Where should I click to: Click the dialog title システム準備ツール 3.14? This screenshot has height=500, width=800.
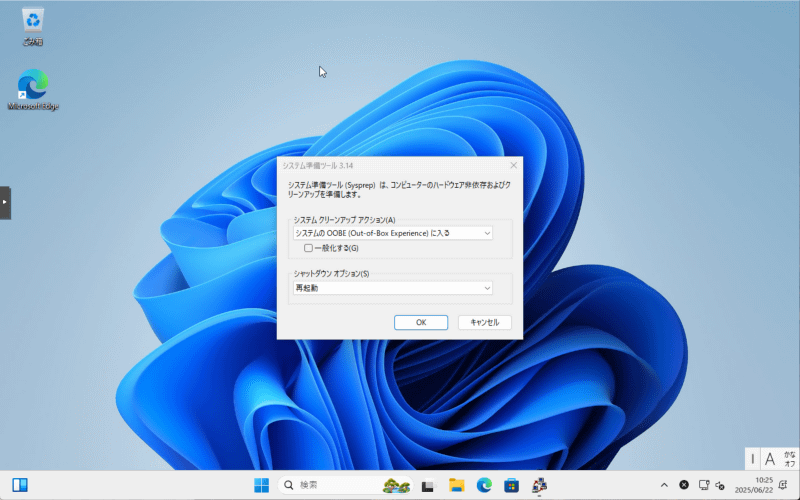318,165
